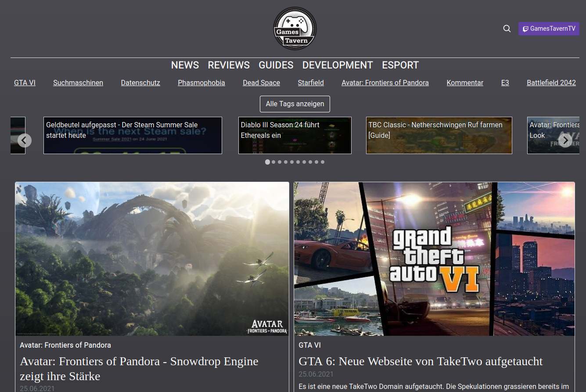Click the Alle Tags anzeigen button
This screenshot has width=586, height=392.
pos(295,104)
